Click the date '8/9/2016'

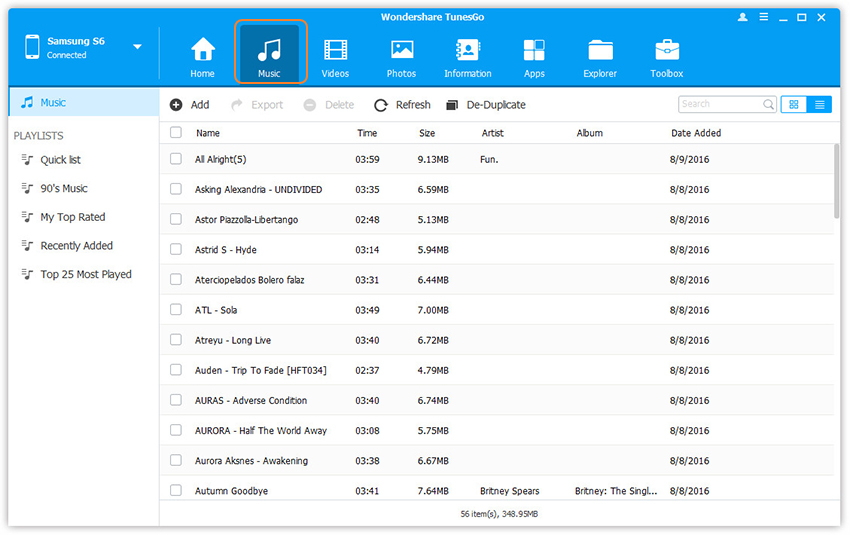pos(689,159)
